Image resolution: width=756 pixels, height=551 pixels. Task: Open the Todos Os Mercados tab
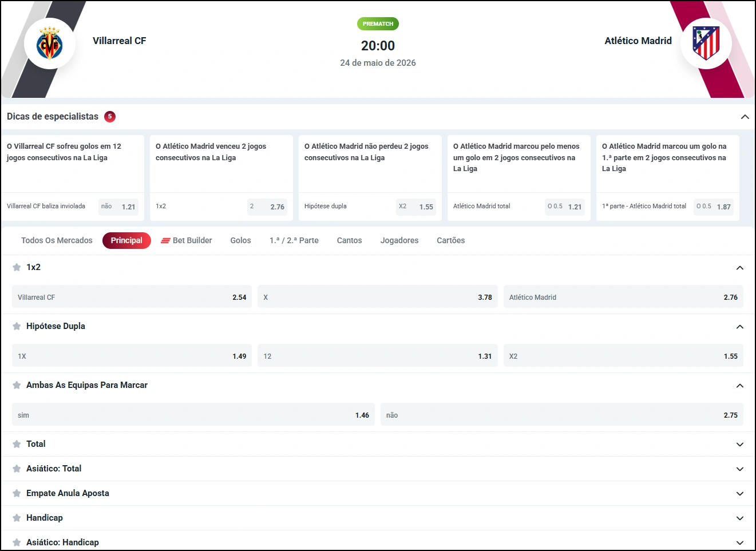coord(57,240)
